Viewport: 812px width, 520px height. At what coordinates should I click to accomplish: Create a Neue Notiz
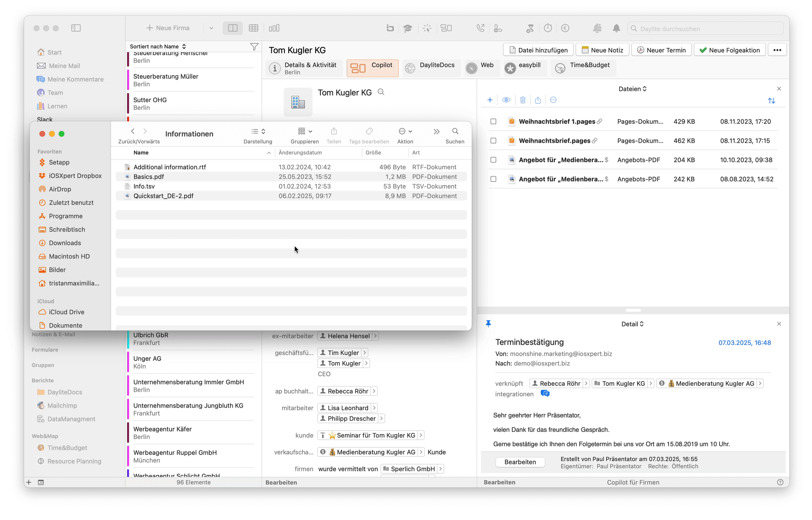click(x=602, y=50)
